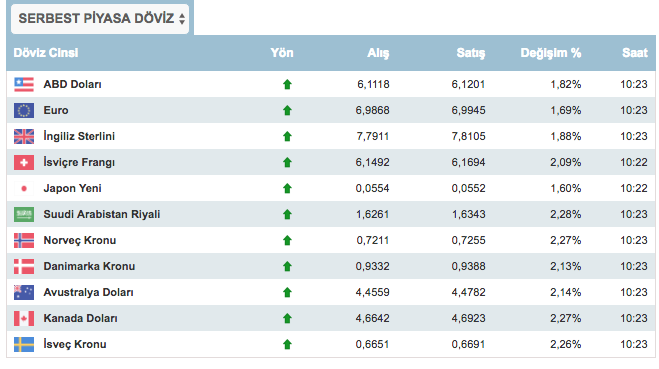Screen dimensions: 659x369
Task: Sort by the Satış column header
Action: coord(471,53)
